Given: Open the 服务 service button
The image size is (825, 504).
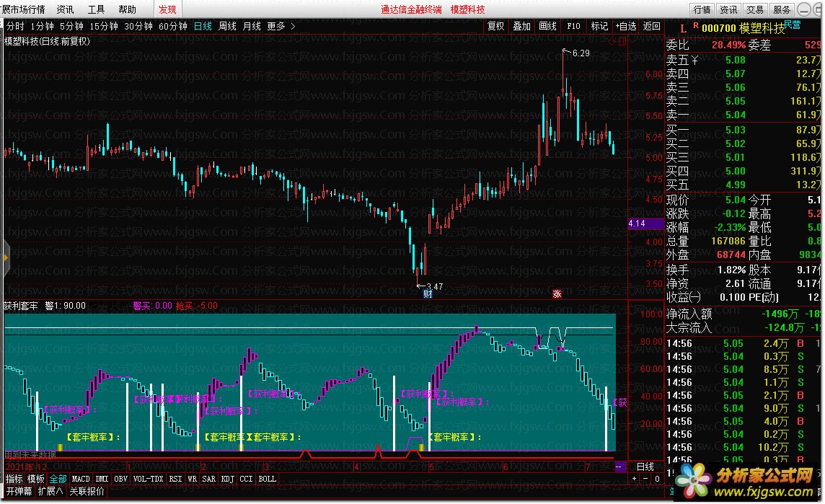Looking at the screenshot, I should (x=782, y=9).
